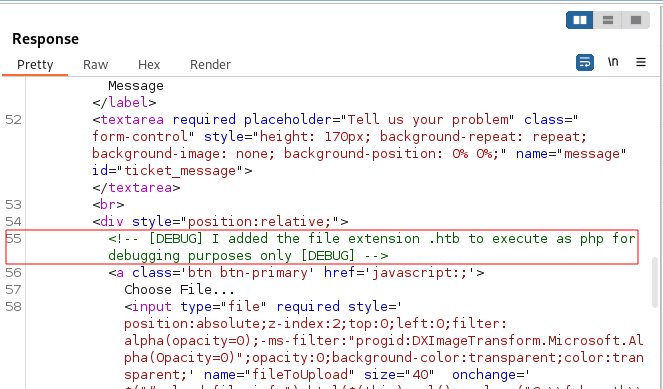Toggle non-printable characters \n display

(613, 62)
